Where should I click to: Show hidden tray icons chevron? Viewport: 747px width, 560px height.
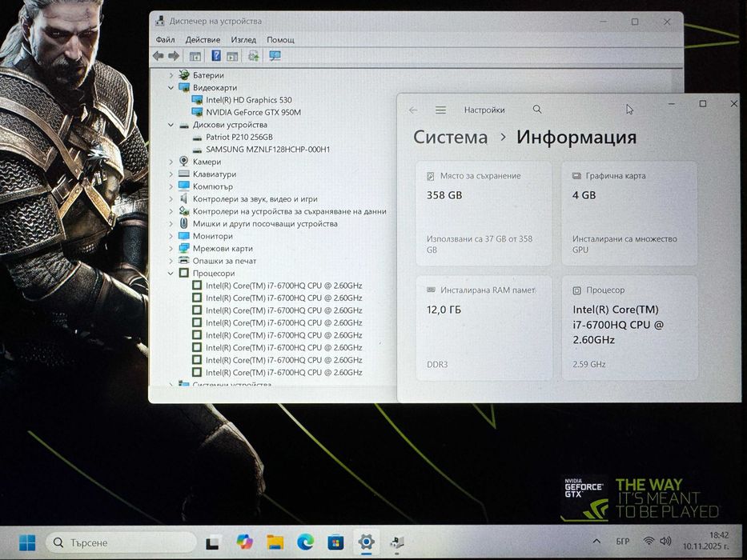[x=596, y=542]
